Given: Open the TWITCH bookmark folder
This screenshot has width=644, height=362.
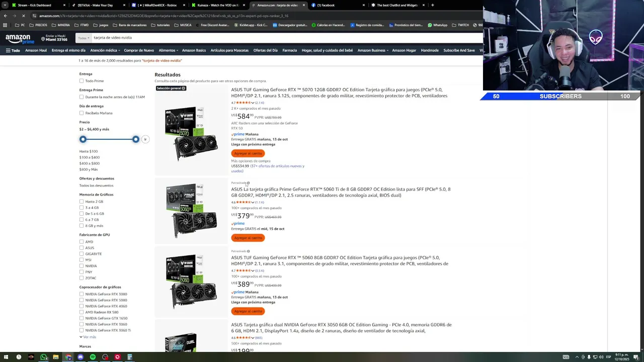Looking at the screenshot, I should point(460,25).
